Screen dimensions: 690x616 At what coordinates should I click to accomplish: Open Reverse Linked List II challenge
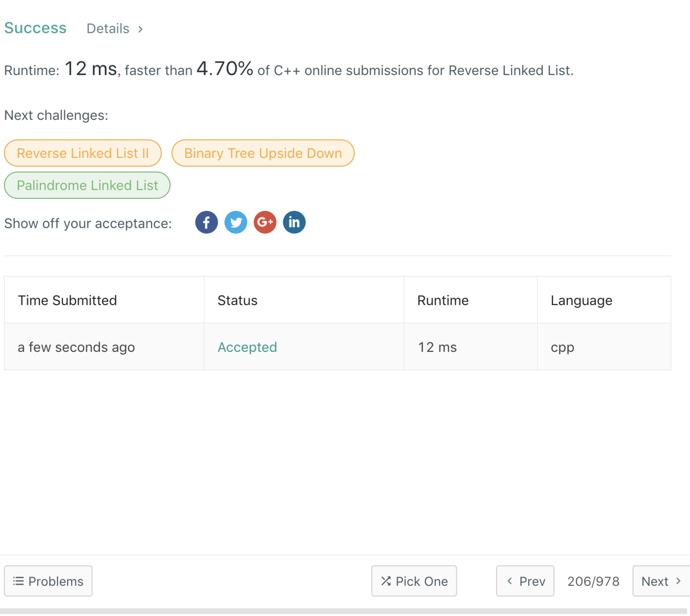(83, 153)
